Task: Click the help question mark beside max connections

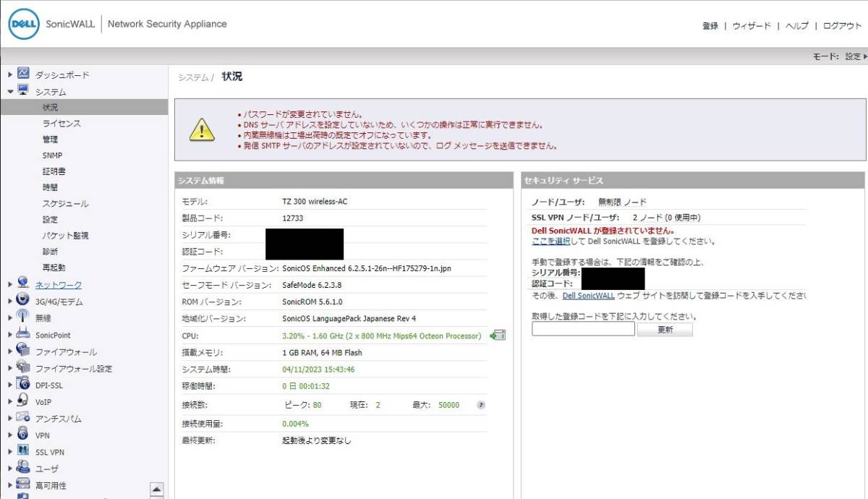Action: point(480,405)
